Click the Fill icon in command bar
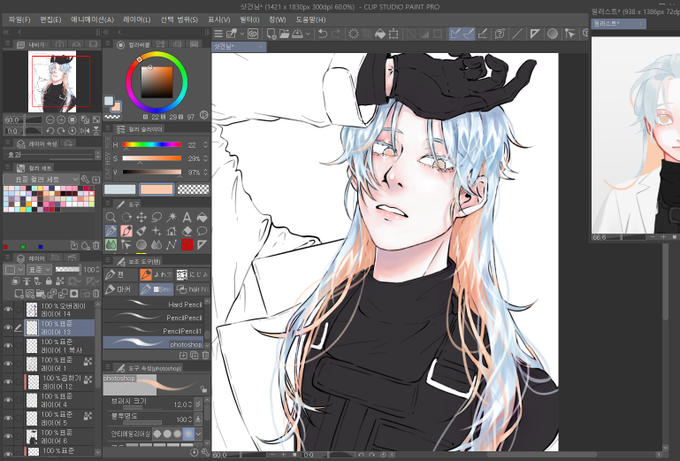680x461 pixels. tap(380, 33)
